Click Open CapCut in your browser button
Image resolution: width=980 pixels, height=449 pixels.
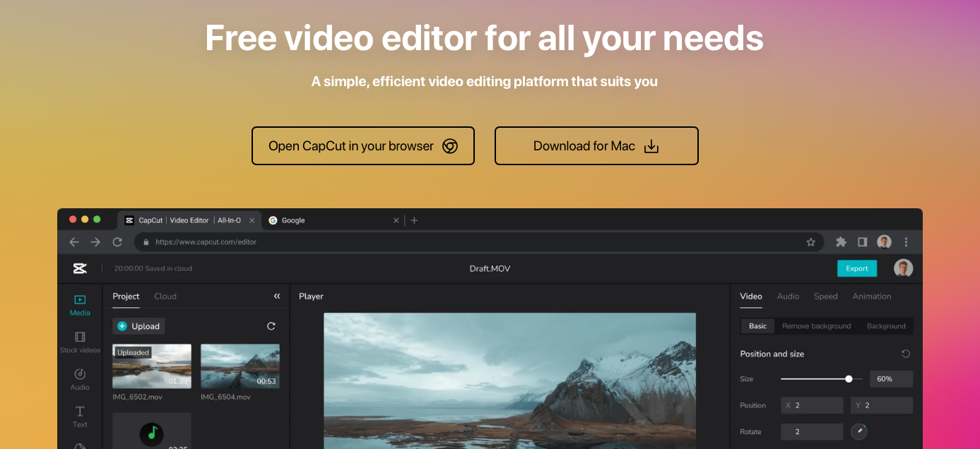click(362, 146)
